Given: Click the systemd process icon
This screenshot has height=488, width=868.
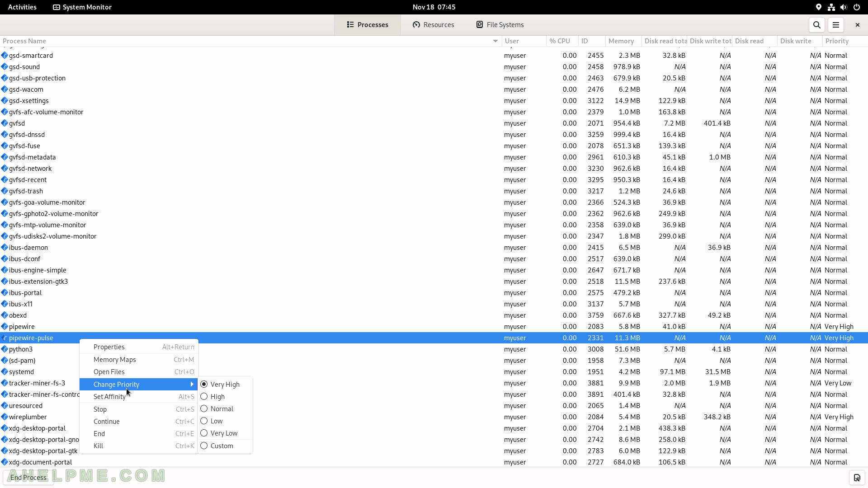Looking at the screenshot, I should pos(5,372).
